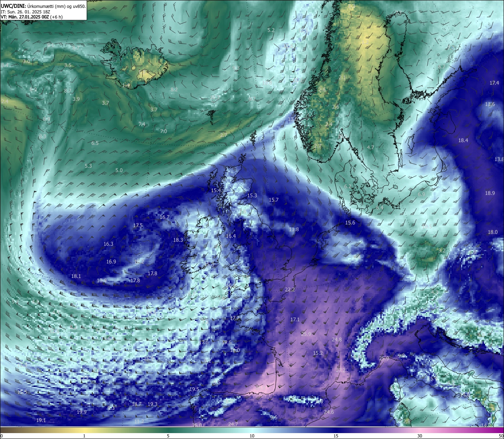Click the 19.6 value on the map

227,342
